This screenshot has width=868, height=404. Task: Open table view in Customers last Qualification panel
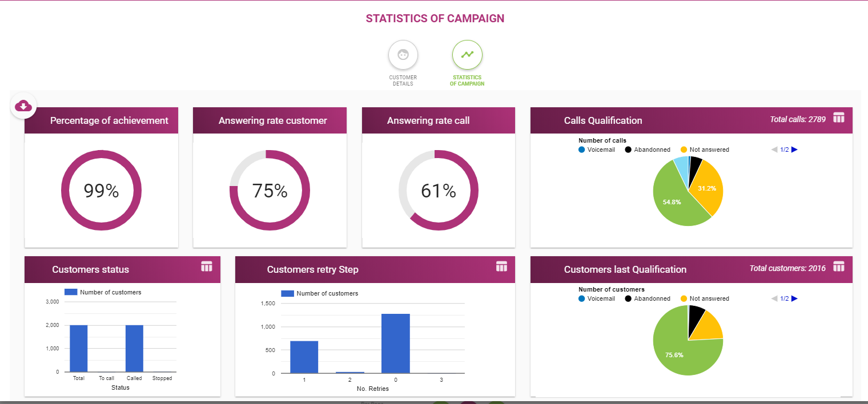pos(838,266)
